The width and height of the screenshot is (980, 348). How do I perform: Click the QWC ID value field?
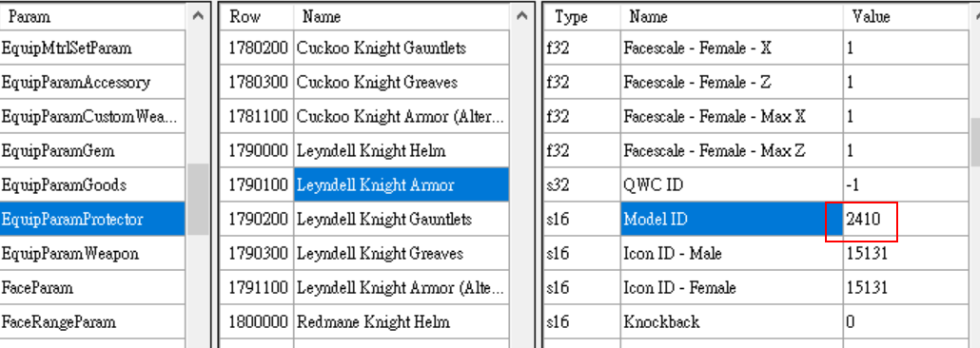[x=906, y=184]
